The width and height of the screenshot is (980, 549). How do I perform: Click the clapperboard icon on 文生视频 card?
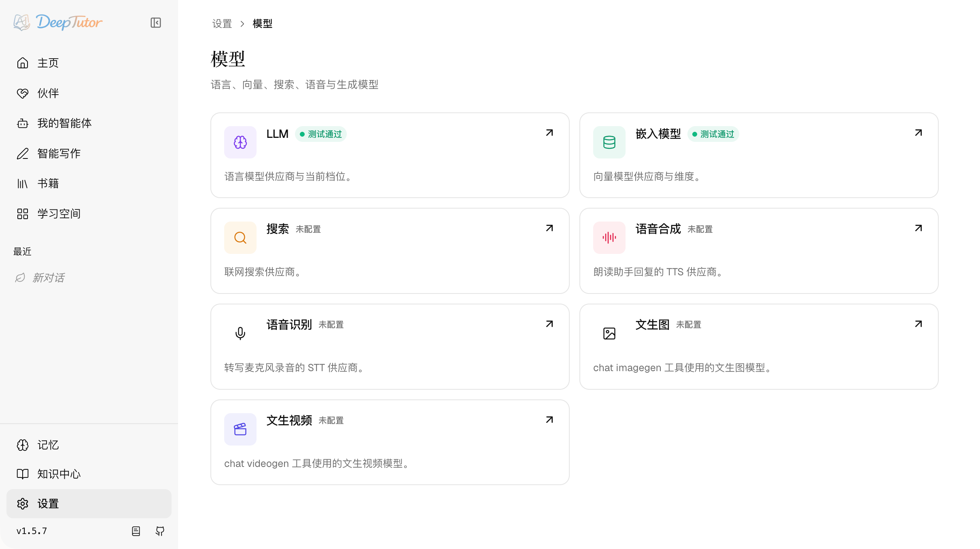pos(240,429)
